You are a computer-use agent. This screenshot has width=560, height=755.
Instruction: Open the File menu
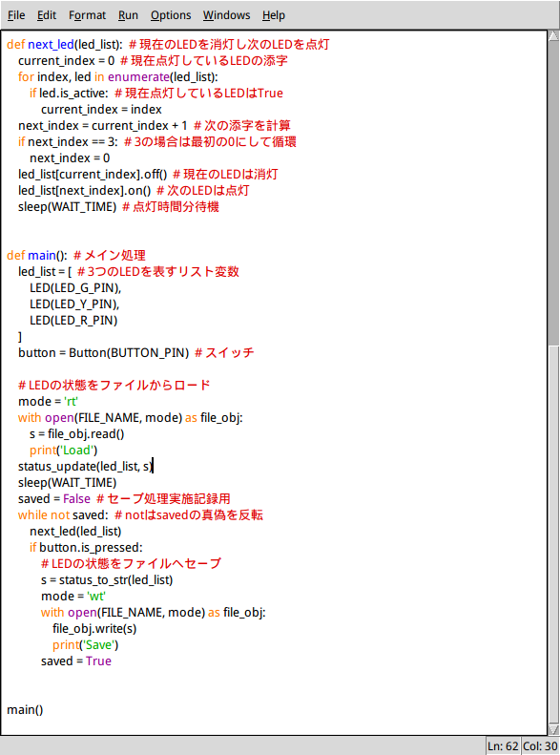point(16,15)
